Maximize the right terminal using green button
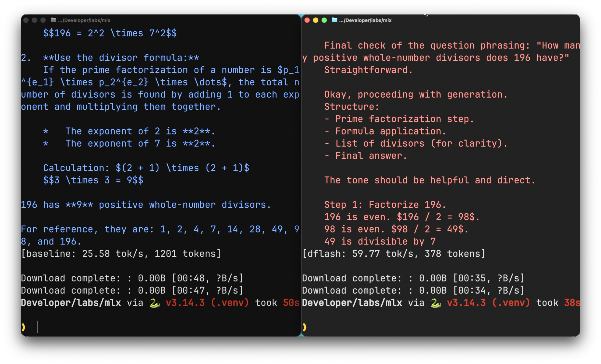This screenshot has width=601, height=364. point(324,20)
